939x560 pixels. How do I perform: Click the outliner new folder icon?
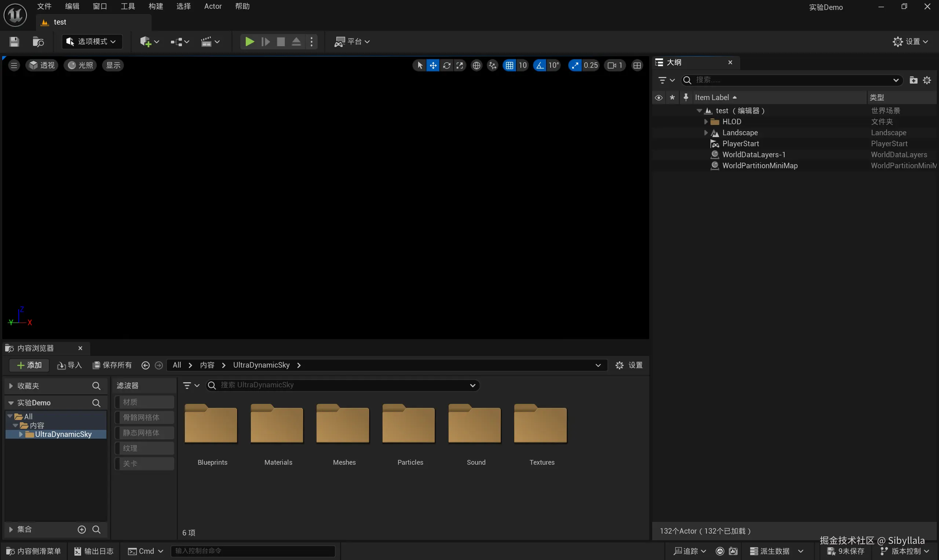(x=913, y=80)
